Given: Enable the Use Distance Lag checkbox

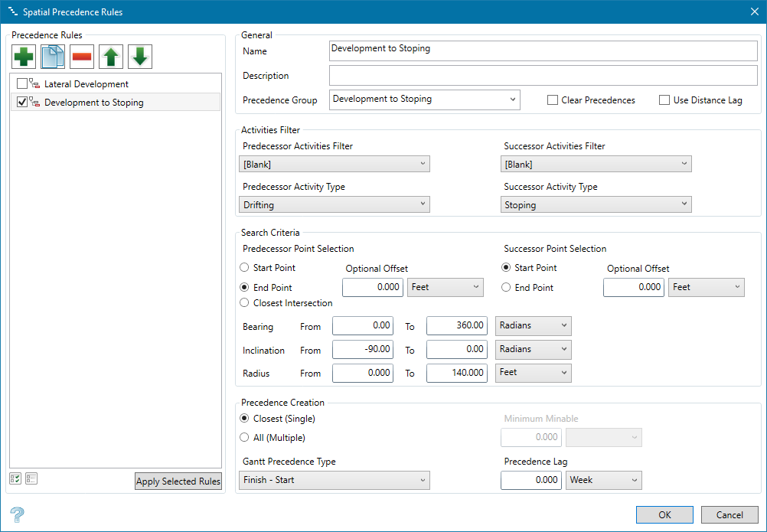Looking at the screenshot, I should point(664,100).
